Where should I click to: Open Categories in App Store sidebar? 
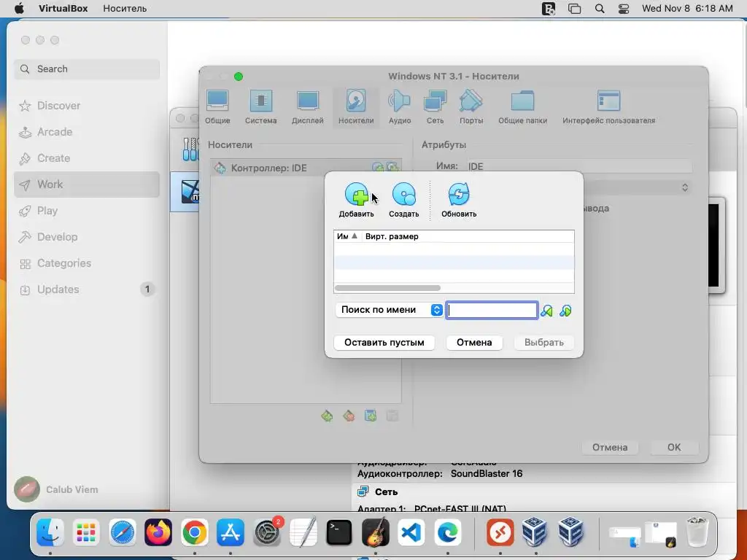click(87, 263)
